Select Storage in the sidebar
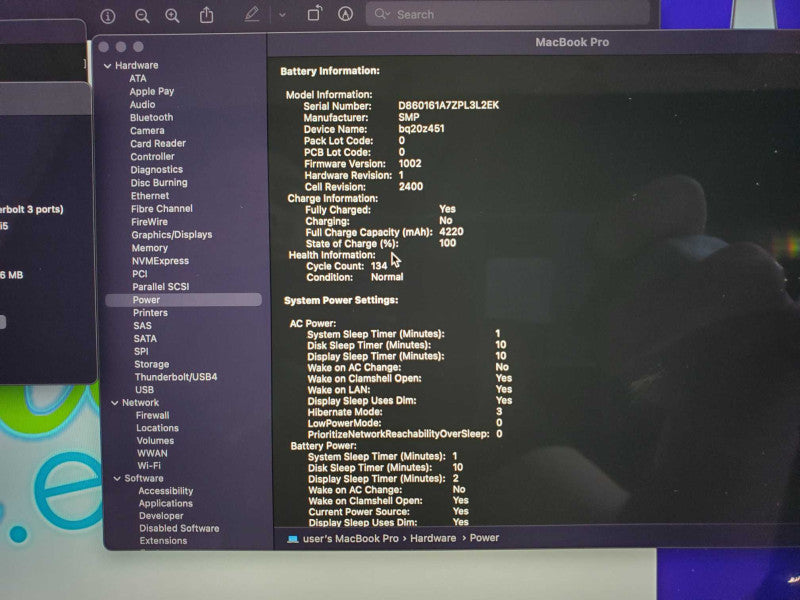 (152, 364)
